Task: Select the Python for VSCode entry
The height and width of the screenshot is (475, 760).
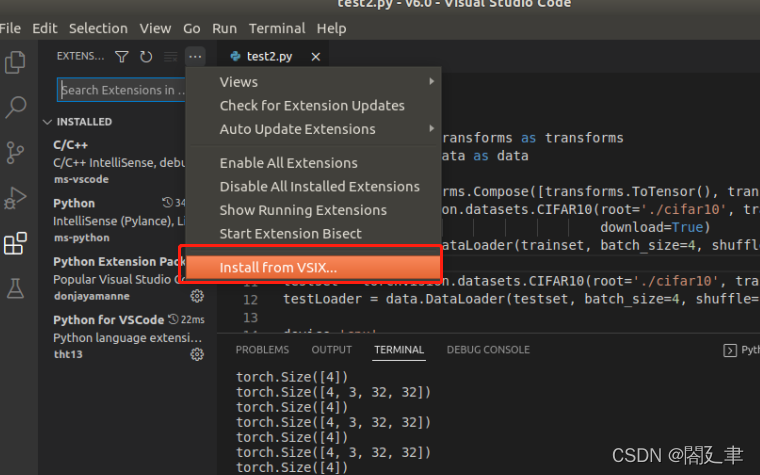Action: coord(127,337)
